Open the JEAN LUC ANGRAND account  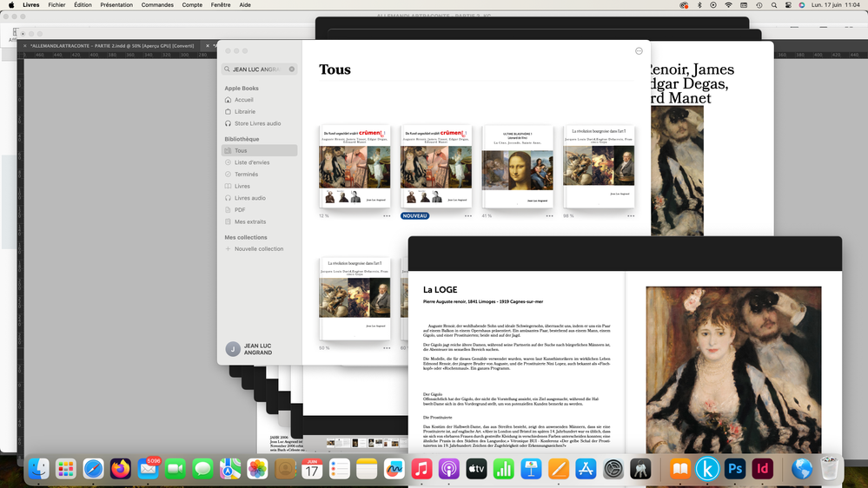[x=249, y=349]
